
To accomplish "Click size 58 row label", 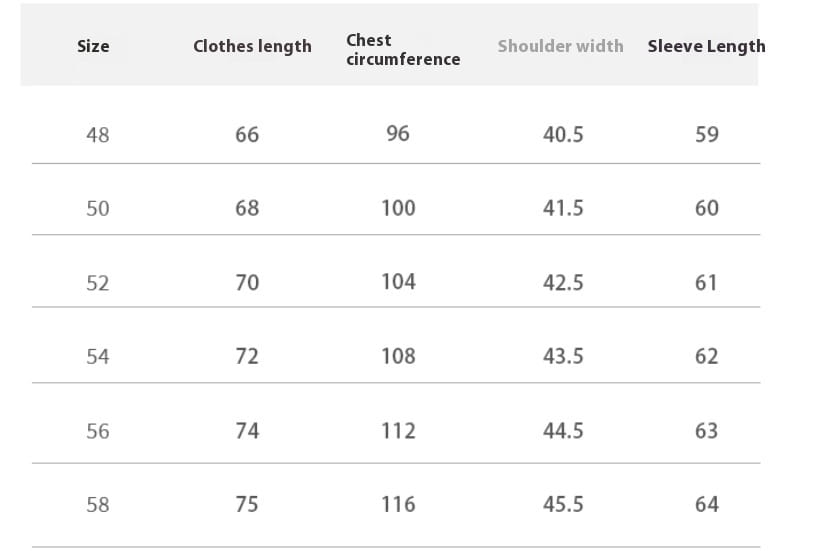I will 98,505.
